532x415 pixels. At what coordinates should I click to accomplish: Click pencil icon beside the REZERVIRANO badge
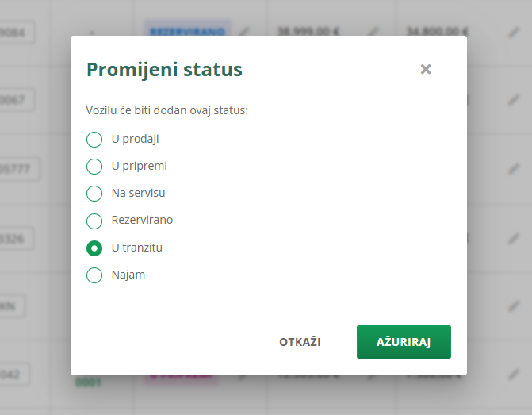pos(244,32)
